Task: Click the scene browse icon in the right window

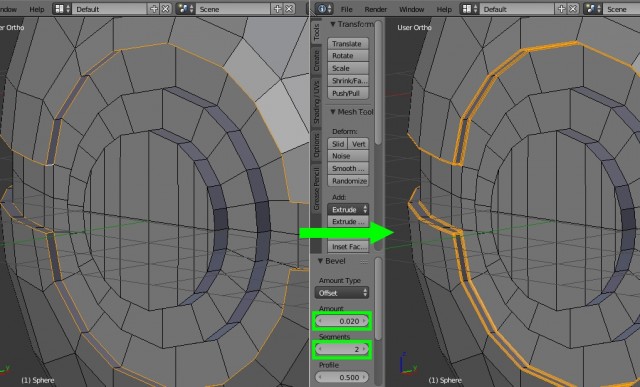Action: (x=593, y=9)
